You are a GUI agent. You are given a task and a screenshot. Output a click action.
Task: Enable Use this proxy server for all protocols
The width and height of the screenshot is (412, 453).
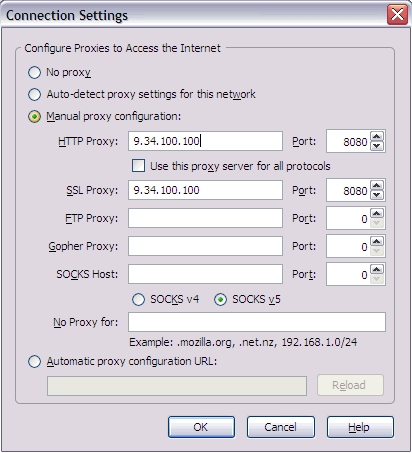click(138, 166)
